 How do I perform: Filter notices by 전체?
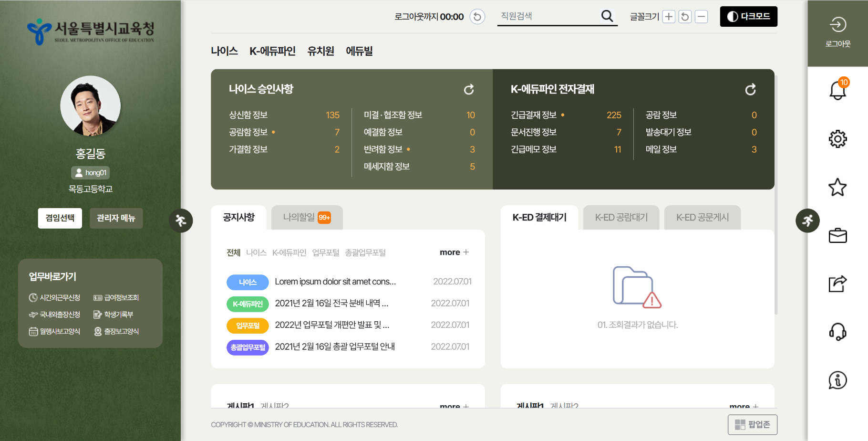[x=233, y=252]
